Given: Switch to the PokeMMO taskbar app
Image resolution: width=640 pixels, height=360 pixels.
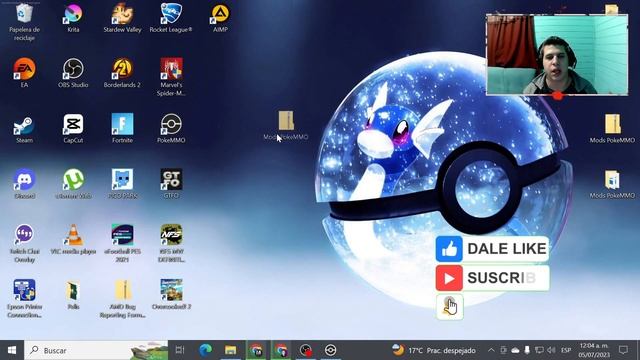Looking at the screenshot, I should click(330, 350).
